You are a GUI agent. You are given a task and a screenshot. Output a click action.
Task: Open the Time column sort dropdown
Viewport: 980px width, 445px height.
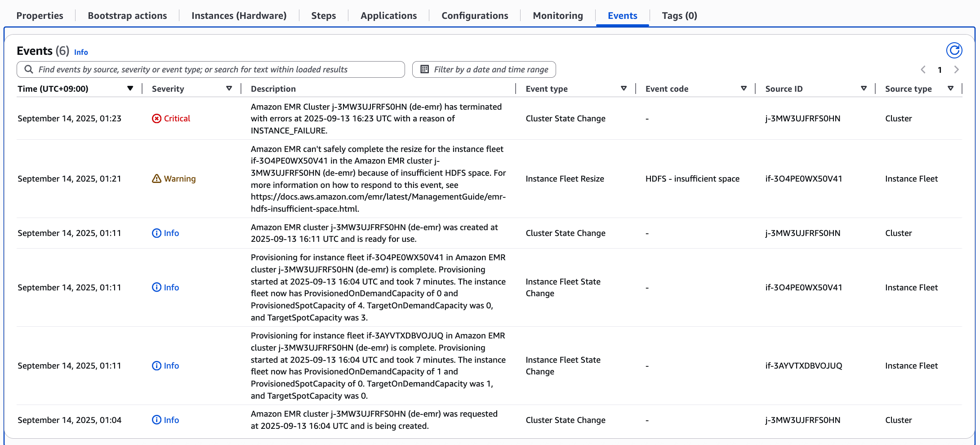click(130, 88)
